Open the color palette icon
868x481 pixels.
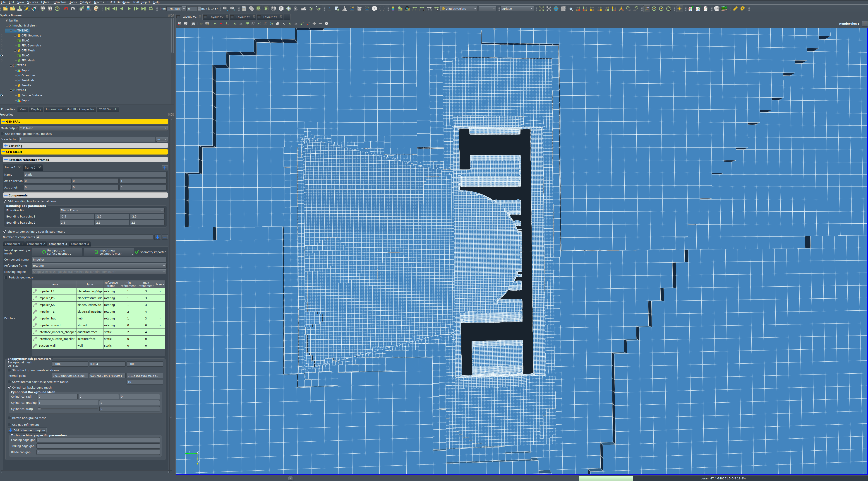96,9
